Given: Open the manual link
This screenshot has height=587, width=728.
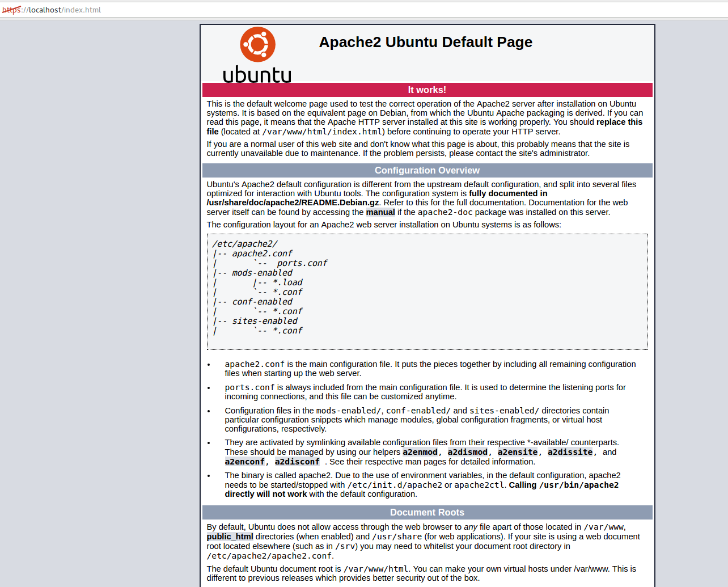Looking at the screenshot, I should coord(380,212).
